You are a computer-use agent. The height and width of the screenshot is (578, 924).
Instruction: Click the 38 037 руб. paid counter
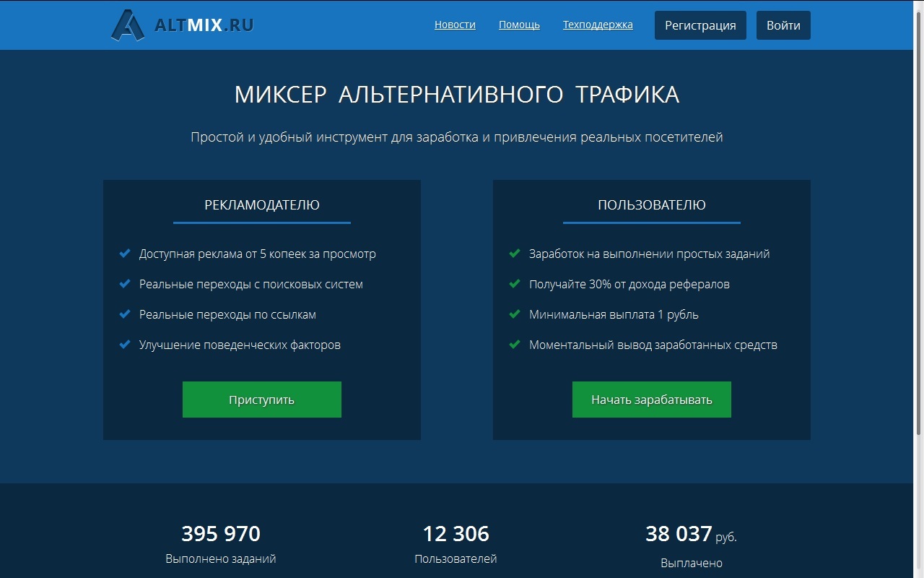pyautogui.click(x=691, y=535)
